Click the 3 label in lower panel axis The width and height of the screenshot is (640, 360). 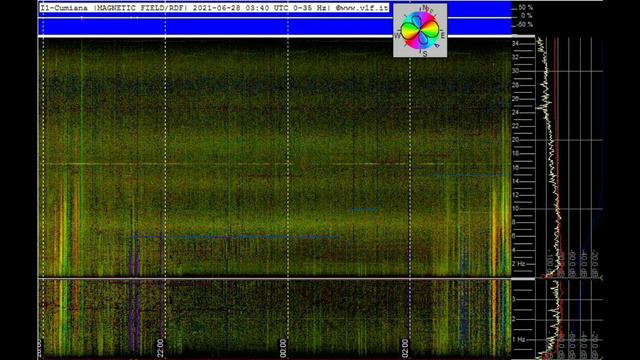pyautogui.click(x=514, y=299)
